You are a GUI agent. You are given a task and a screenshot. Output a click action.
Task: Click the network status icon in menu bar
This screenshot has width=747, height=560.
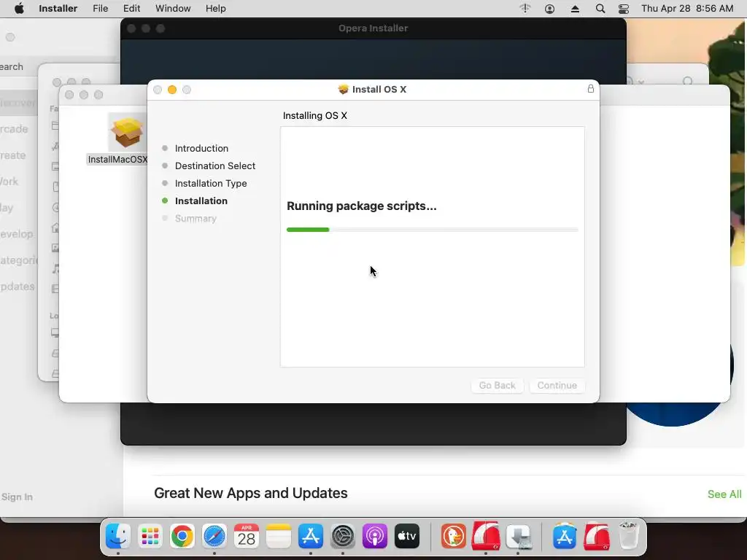tap(525, 8)
